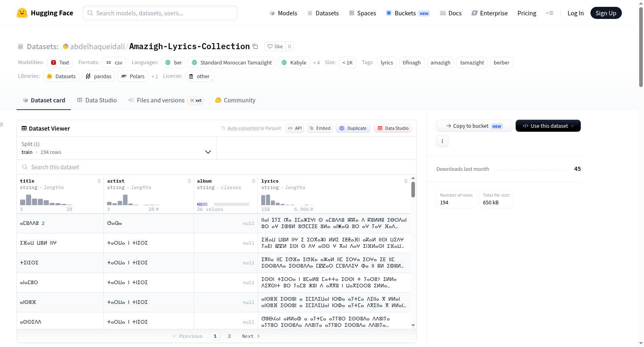Click the Log In link
Viewport: 644px width, 347px height.
(x=576, y=13)
